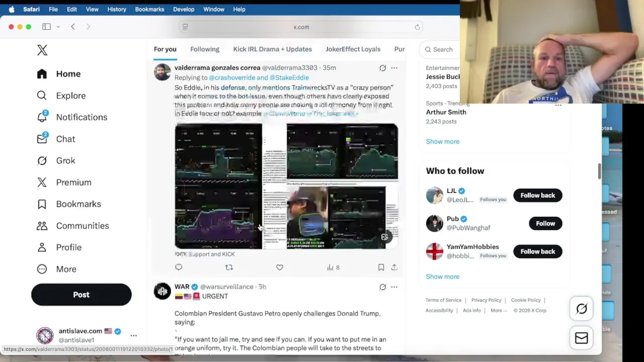644x362 pixels.
Task: Show more accounts to follow
Action: tap(443, 277)
